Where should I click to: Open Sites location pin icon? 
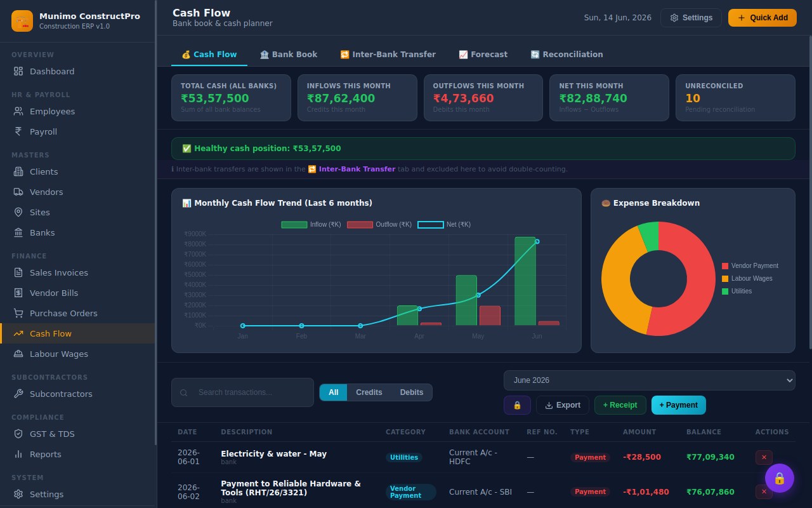(x=18, y=212)
